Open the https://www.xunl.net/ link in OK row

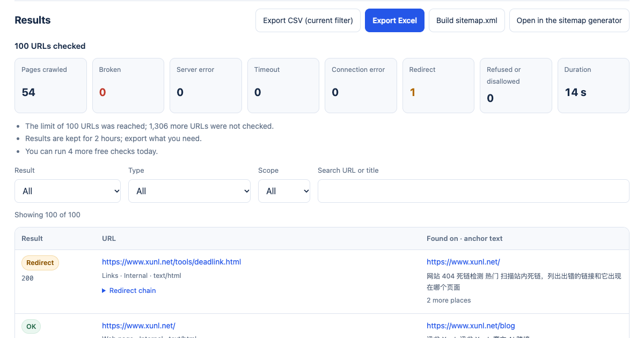[138, 326]
